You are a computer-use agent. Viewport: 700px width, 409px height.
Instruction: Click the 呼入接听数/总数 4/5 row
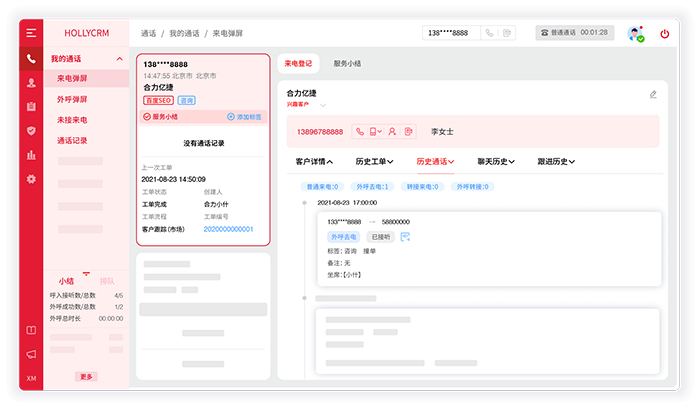point(86,295)
